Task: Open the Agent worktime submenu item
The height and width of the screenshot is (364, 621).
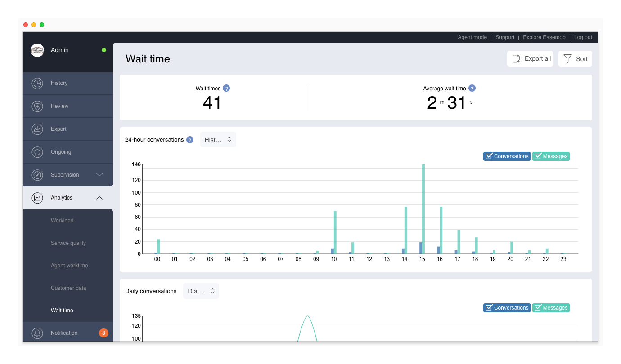Action: click(69, 266)
